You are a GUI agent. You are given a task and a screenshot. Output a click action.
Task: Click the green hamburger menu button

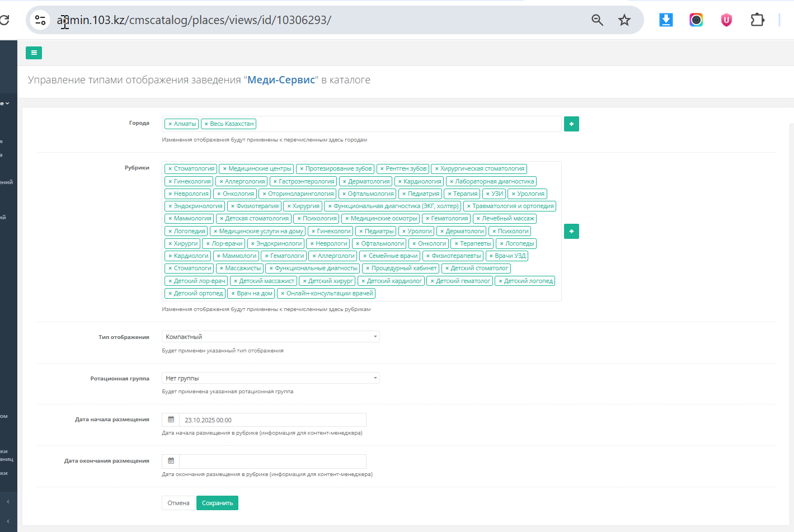point(34,53)
